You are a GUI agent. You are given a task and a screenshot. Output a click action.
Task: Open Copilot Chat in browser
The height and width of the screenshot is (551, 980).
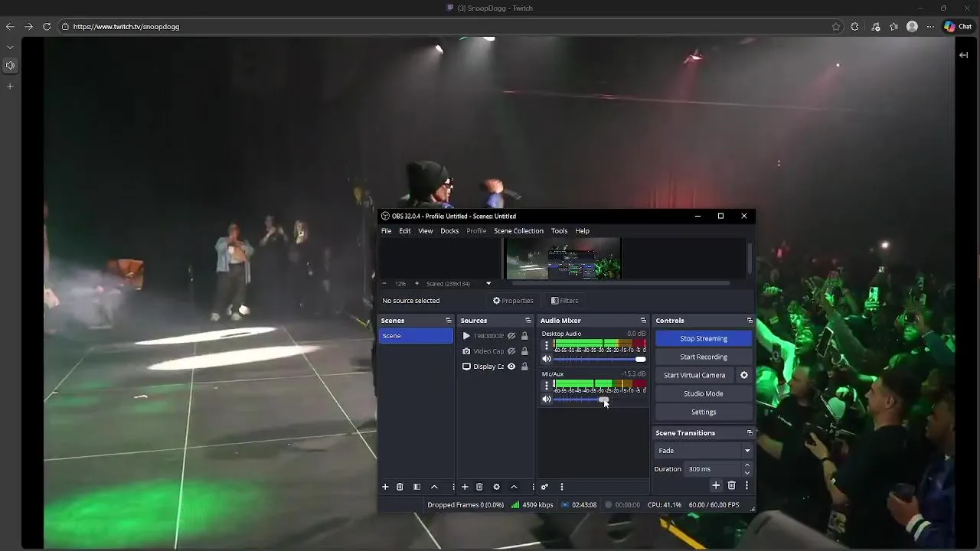pyautogui.click(x=958, y=26)
